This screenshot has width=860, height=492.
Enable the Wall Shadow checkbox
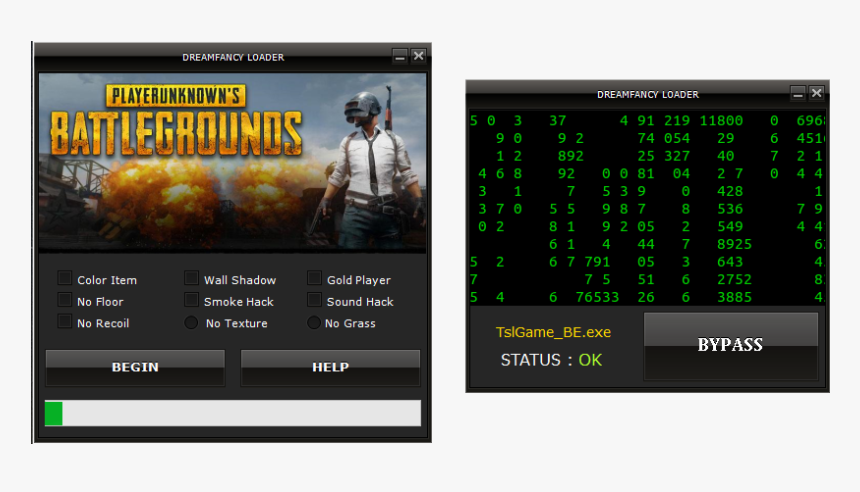pyautogui.click(x=191, y=278)
